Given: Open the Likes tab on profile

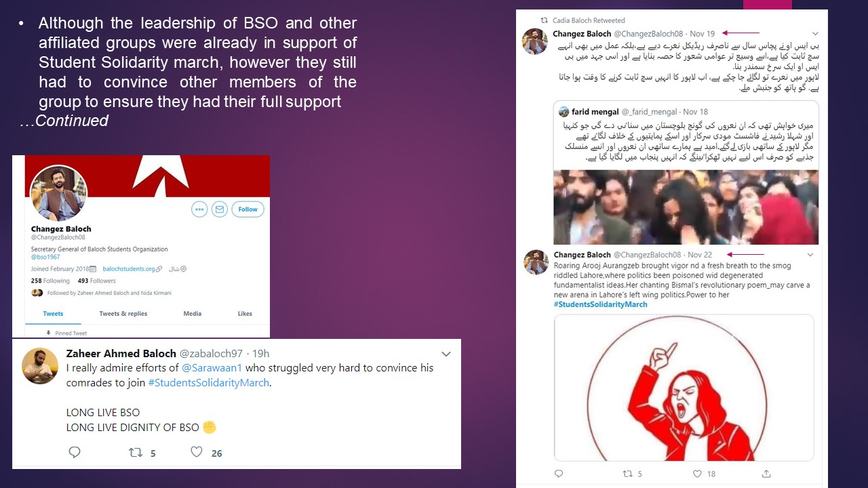Looking at the screenshot, I should pyautogui.click(x=245, y=314).
